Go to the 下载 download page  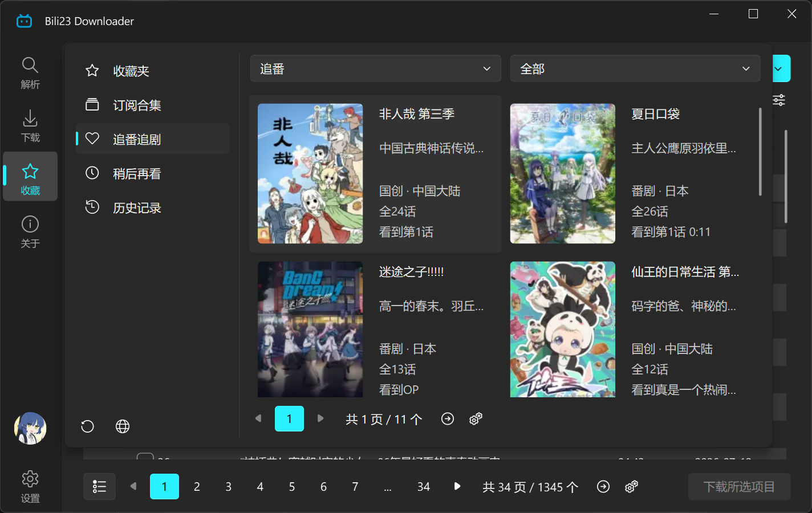30,126
